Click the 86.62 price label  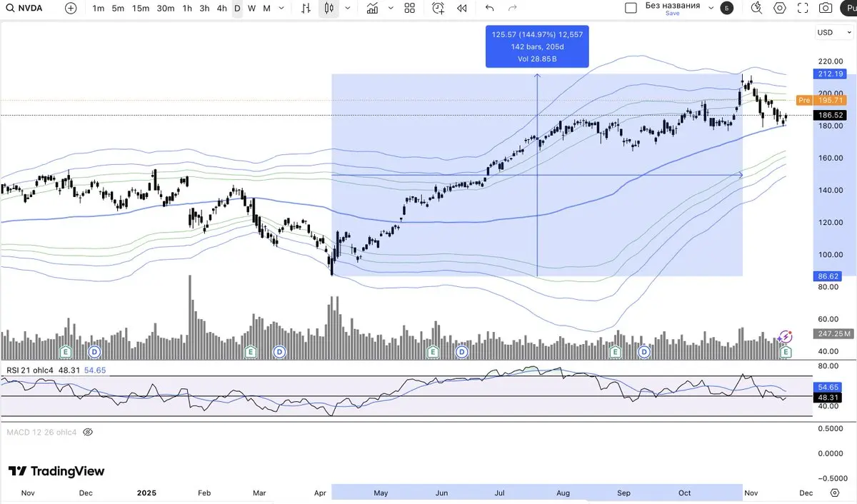[x=828, y=275]
